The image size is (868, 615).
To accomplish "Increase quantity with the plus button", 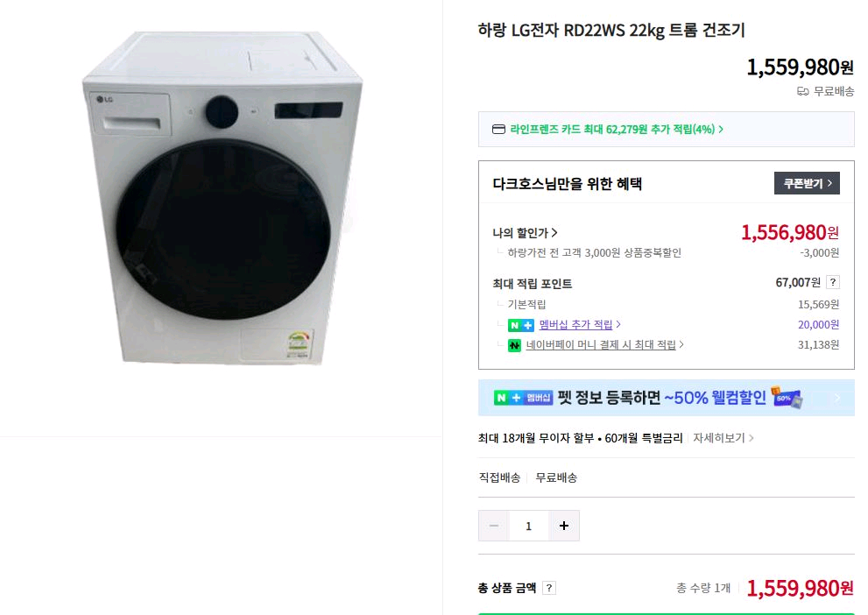I will (563, 526).
